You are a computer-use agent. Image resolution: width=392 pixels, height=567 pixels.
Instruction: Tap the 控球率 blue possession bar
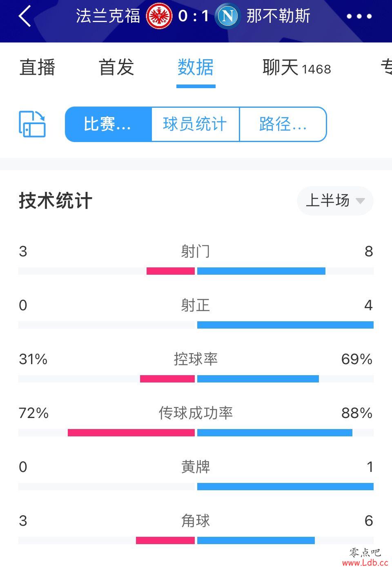pos(258,379)
